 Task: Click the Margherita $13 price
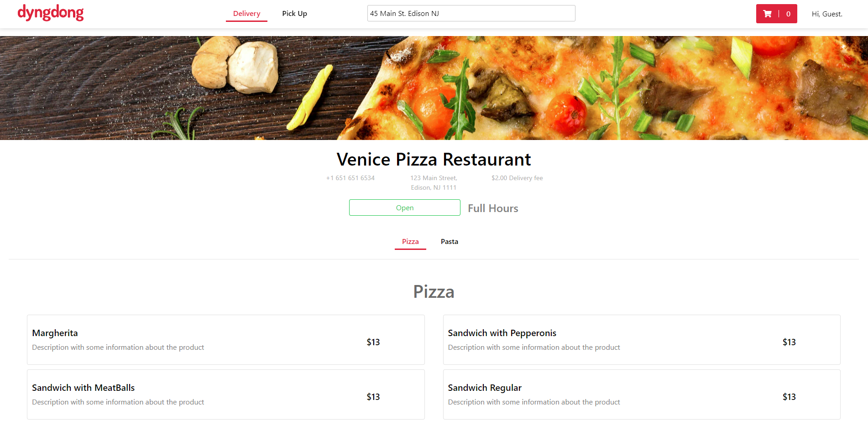373,342
